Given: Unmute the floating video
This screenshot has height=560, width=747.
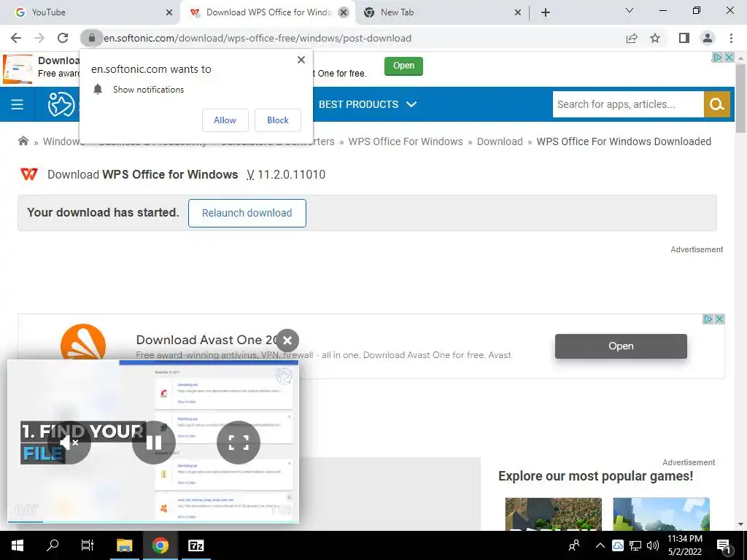Looking at the screenshot, I should point(69,443).
